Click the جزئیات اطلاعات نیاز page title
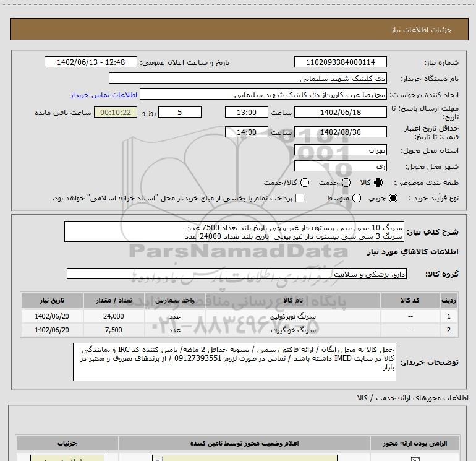 (422, 30)
